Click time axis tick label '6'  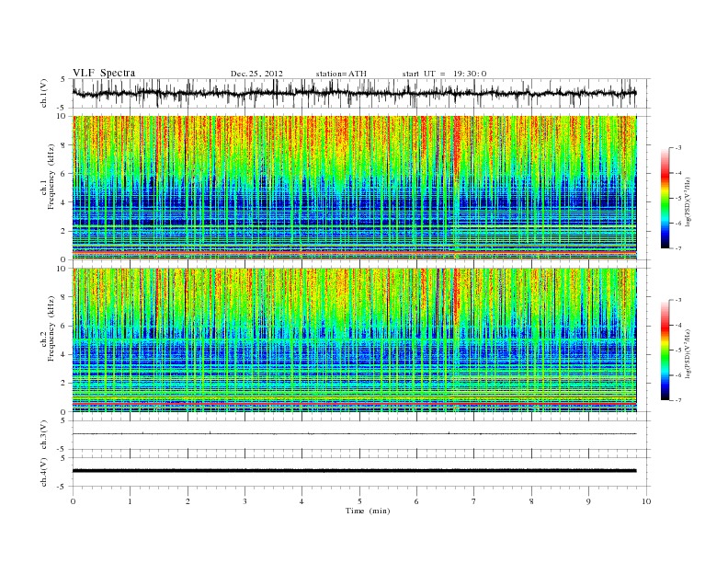(x=416, y=501)
